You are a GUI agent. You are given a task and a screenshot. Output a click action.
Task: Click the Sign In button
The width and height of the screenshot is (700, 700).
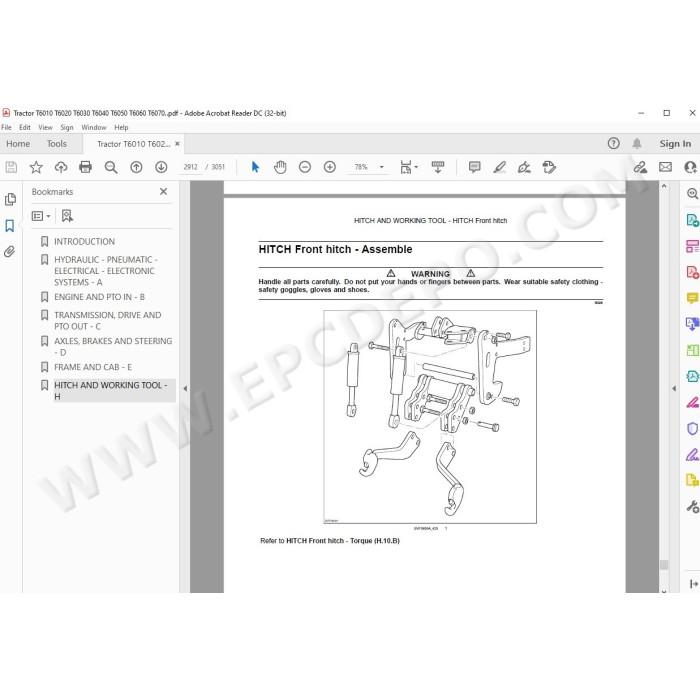675,144
